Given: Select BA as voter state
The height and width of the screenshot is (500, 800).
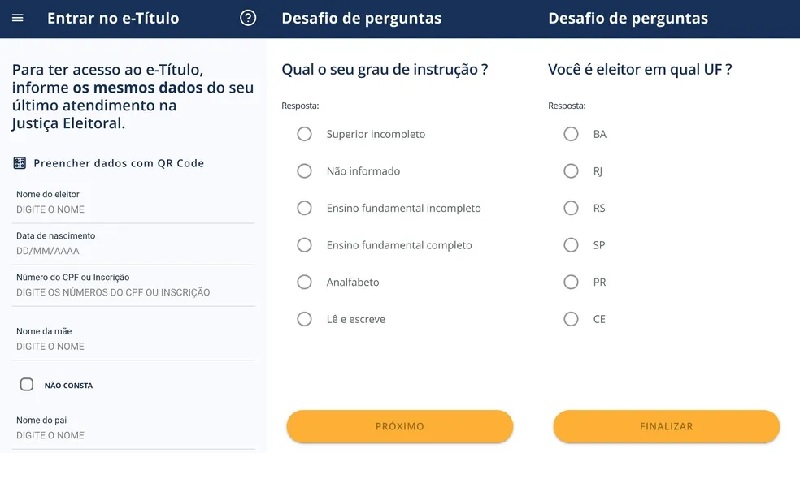Looking at the screenshot, I should click(571, 134).
